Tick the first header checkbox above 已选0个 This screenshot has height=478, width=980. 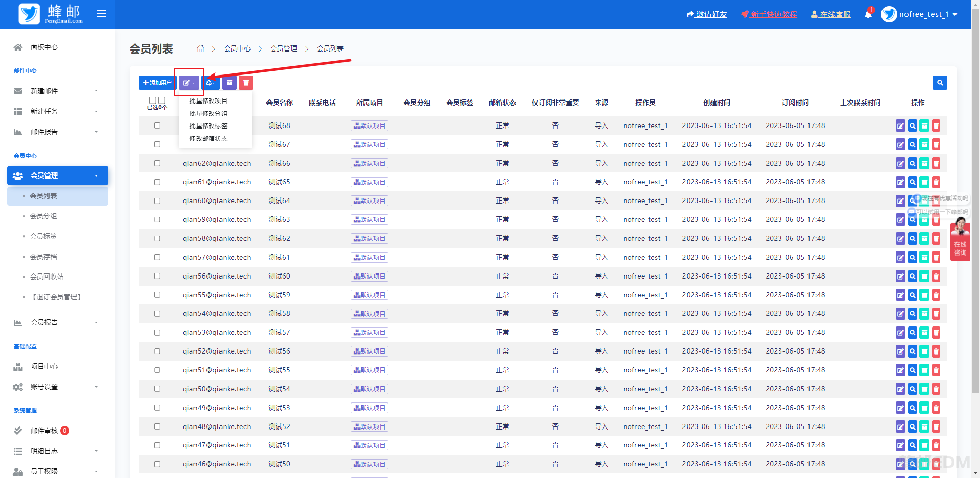(152, 100)
